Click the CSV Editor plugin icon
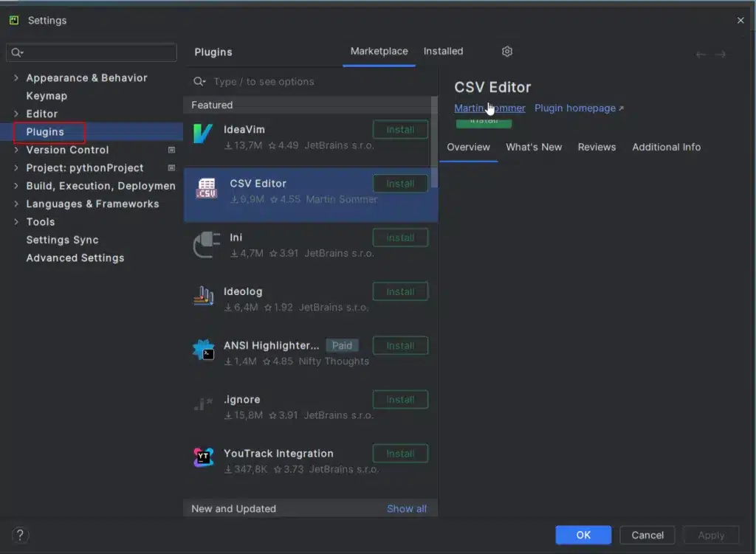The image size is (756, 554). click(207, 188)
